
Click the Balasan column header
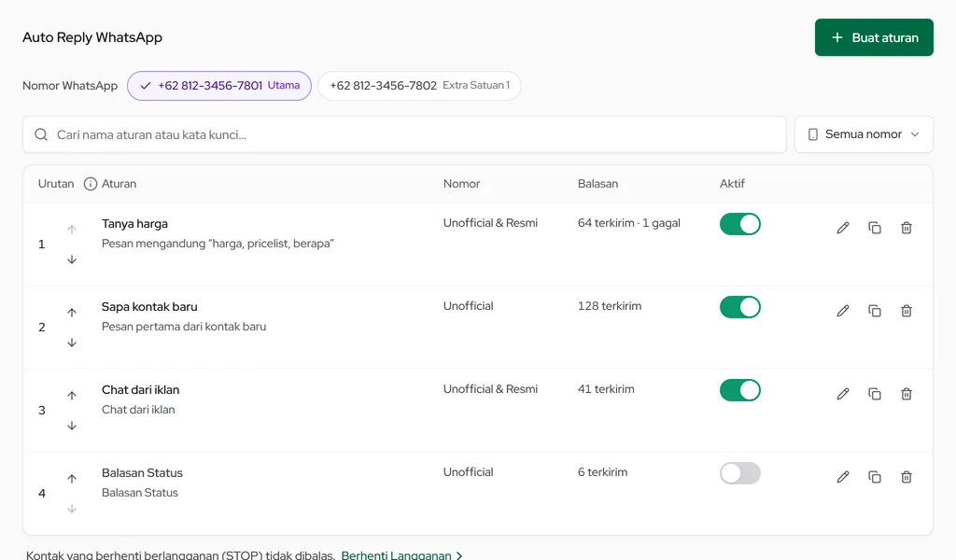(597, 184)
